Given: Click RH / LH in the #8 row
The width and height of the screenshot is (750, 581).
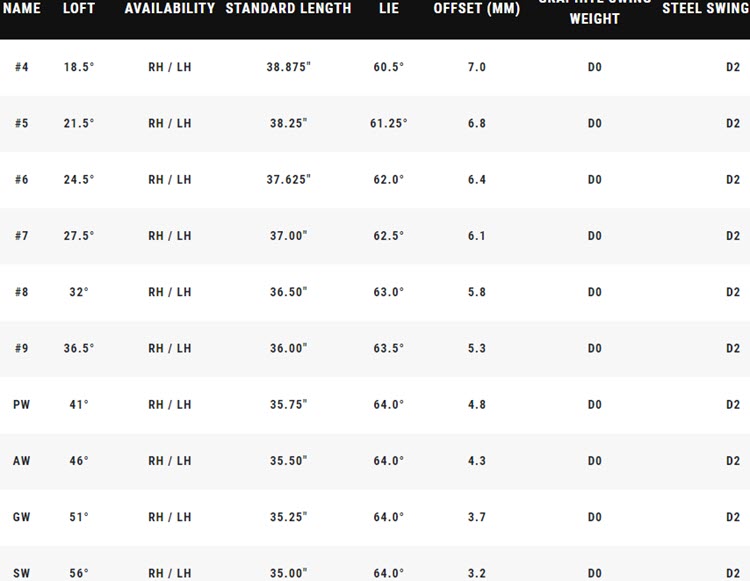Looking at the screenshot, I should click(x=169, y=292).
